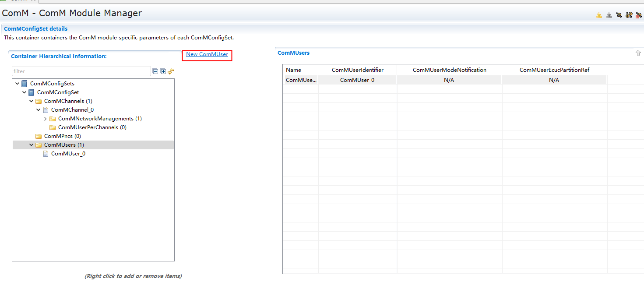Expand the ComMNetworkManagements folder
The width and height of the screenshot is (644, 282).
coord(46,119)
